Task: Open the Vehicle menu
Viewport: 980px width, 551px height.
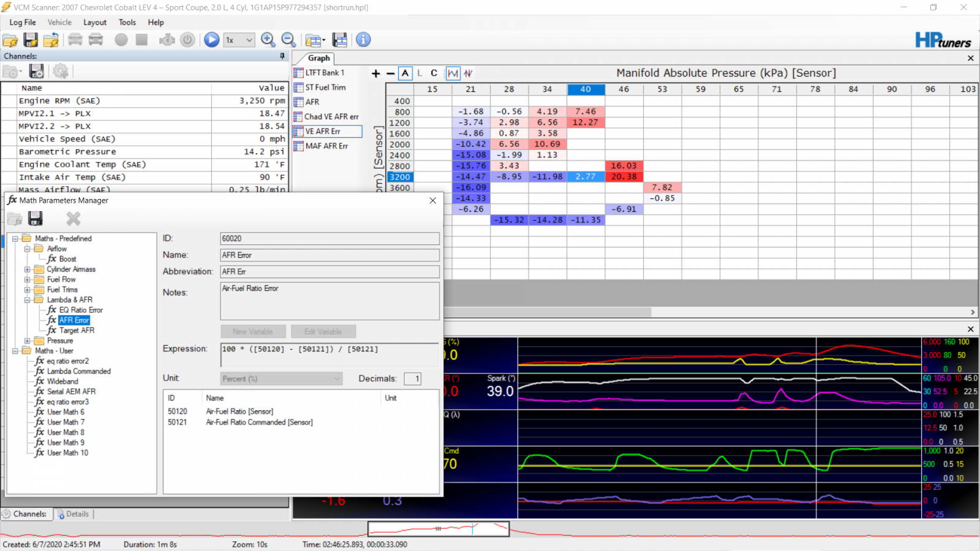Action: point(59,23)
